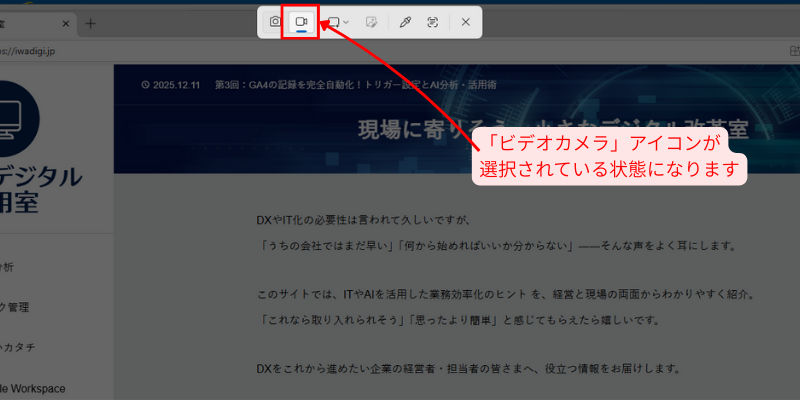Open the カタチ sidebar menu item
This screenshot has height=400, width=800.
click(x=17, y=347)
